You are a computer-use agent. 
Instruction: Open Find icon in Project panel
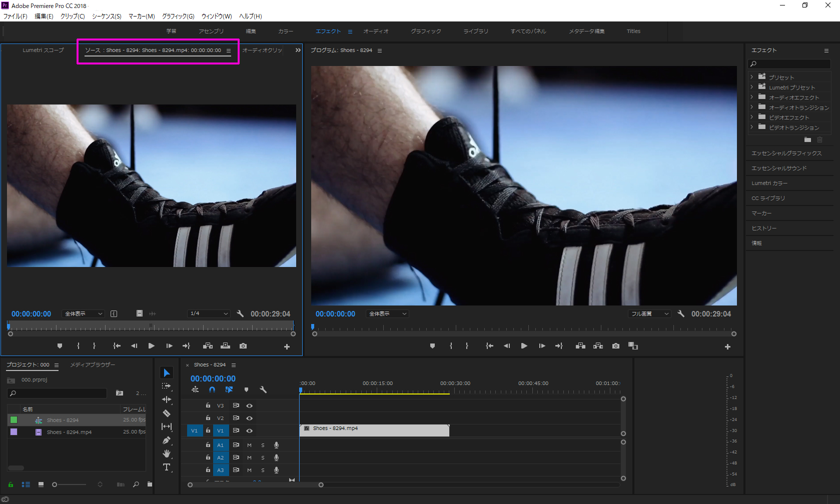136,484
